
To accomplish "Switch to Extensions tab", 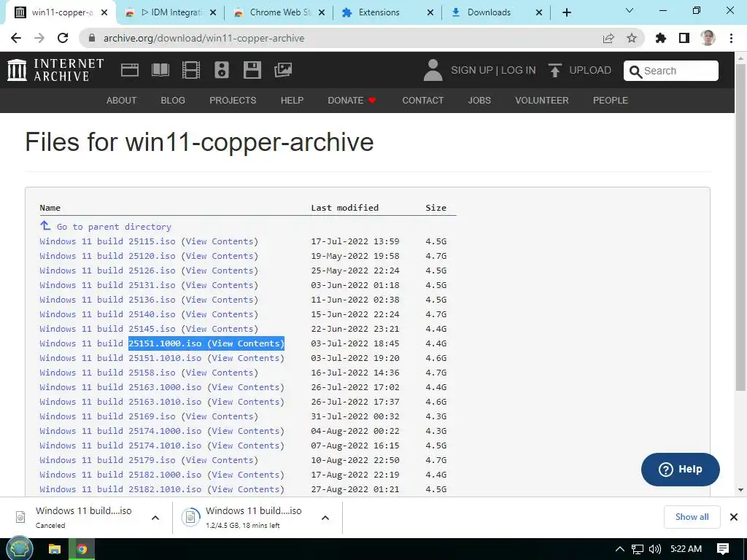I will point(387,12).
